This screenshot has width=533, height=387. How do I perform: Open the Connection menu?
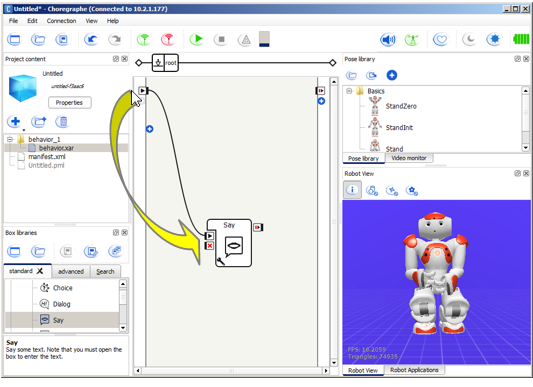62,21
